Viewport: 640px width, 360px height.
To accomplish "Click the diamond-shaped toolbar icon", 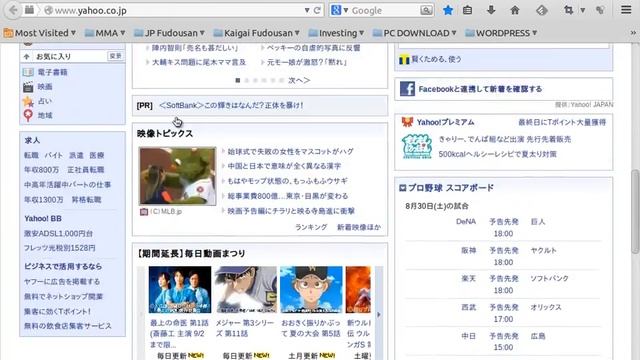I will click(x=542, y=10).
